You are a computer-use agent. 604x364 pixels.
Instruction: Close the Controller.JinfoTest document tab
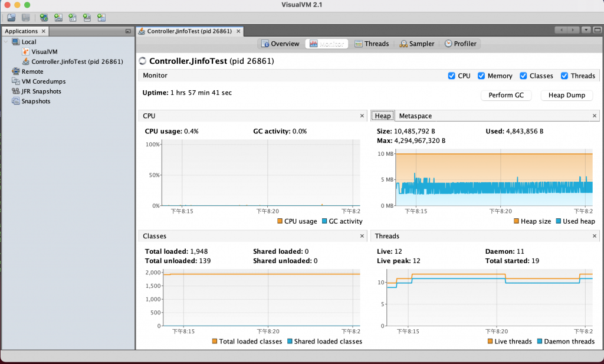click(238, 31)
